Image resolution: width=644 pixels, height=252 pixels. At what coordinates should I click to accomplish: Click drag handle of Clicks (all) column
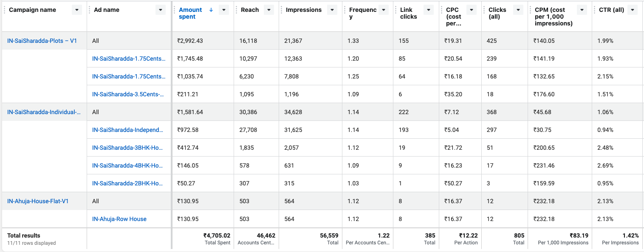tap(484, 10)
